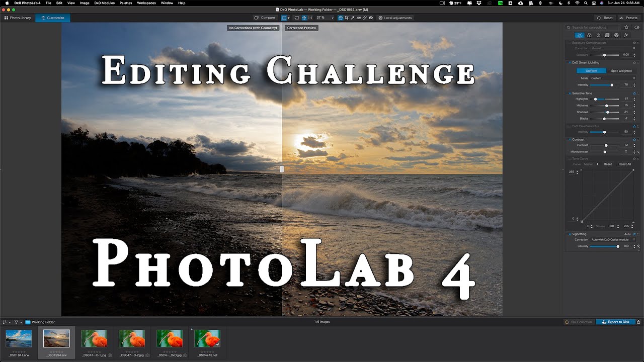Toggle side-by-side split view icon

pyautogui.click(x=284, y=18)
